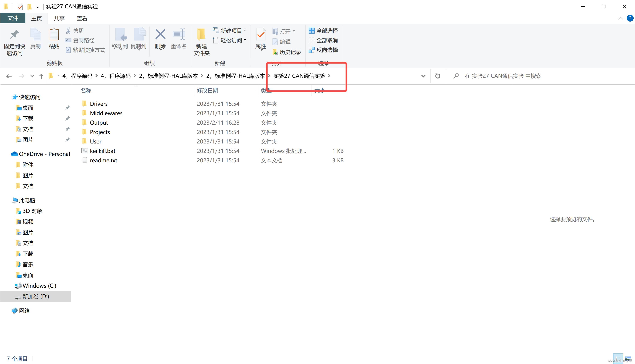Click the back navigation arrow
This screenshot has width=635, height=364.
[x=9, y=76]
